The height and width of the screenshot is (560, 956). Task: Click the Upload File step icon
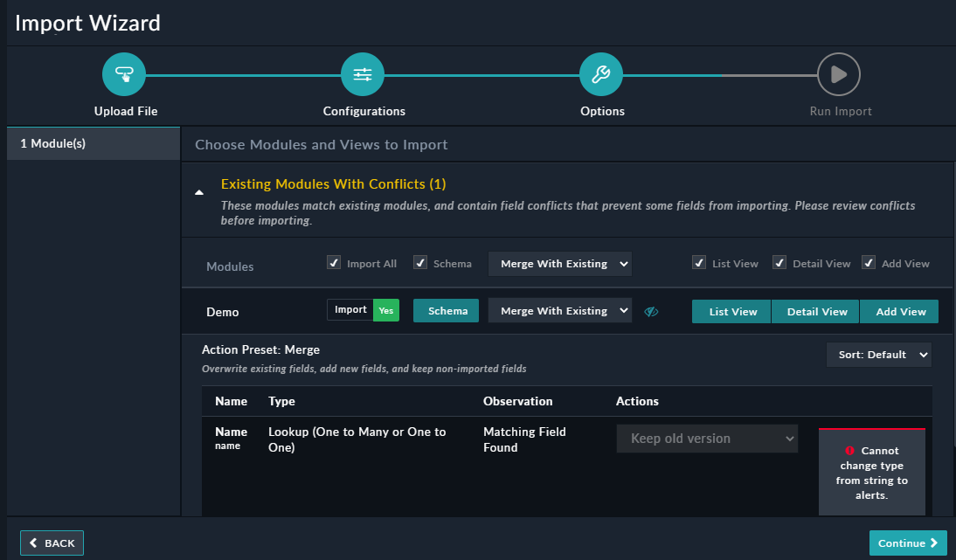click(x=123, y=74)
